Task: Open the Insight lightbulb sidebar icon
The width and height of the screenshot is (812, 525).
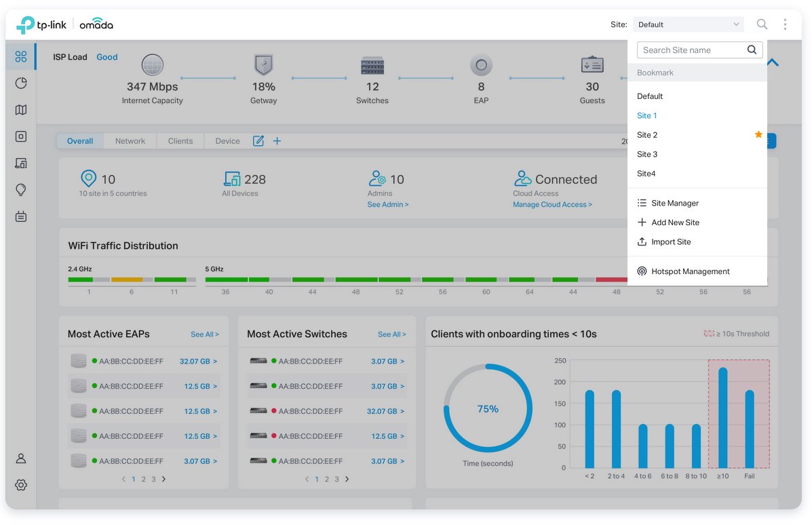Action: (x=21, y=190)
